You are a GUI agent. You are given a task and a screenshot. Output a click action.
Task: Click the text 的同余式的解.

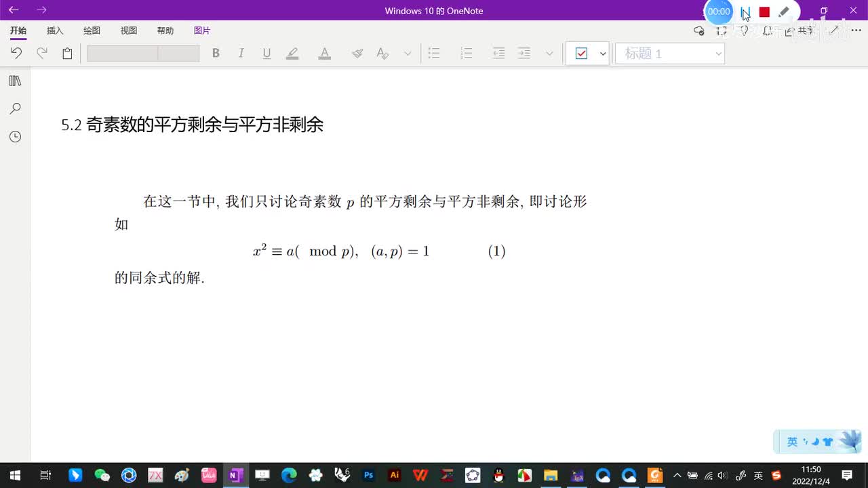(x=159, y=278)
